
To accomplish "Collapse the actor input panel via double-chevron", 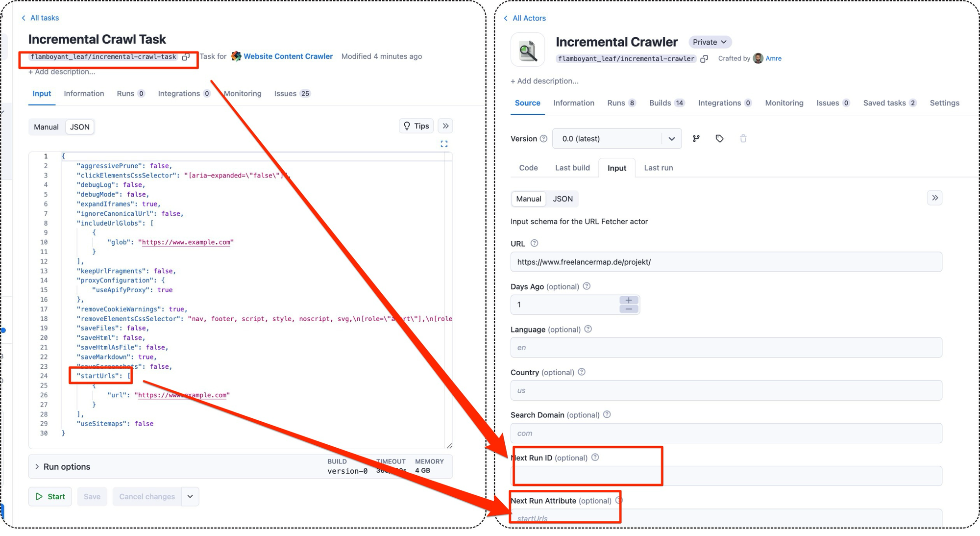I will 935,198.
